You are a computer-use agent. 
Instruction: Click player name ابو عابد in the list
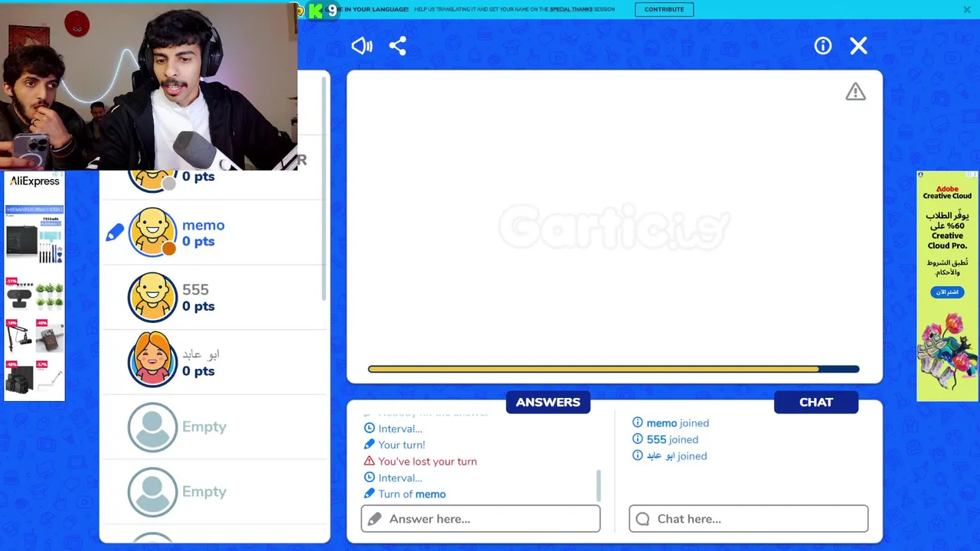[x=201, y=354]
